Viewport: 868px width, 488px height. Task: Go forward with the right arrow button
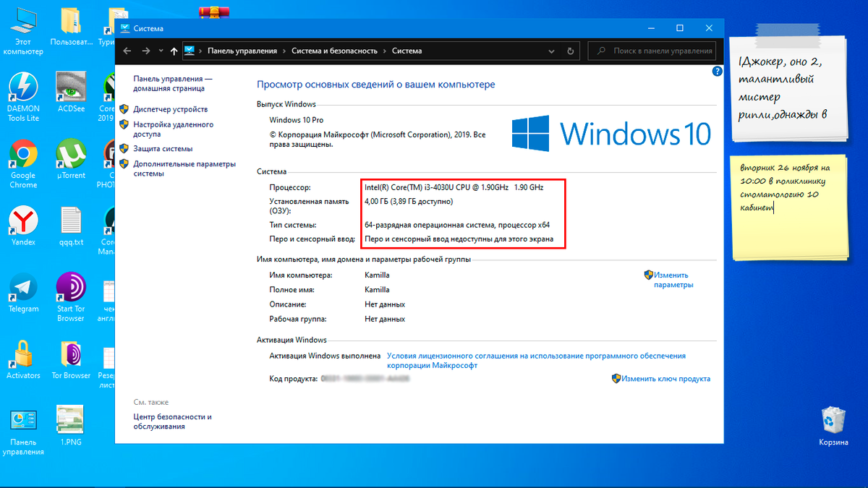[146, 51]
